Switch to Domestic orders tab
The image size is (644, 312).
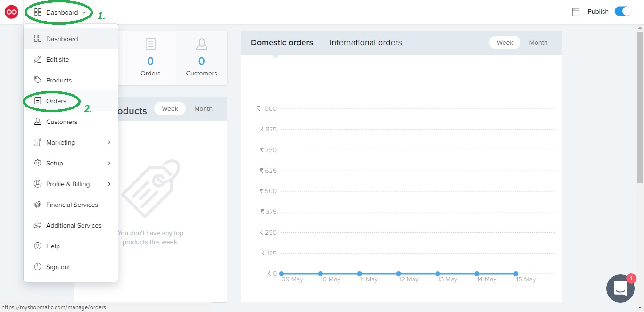tap(282, 42)
